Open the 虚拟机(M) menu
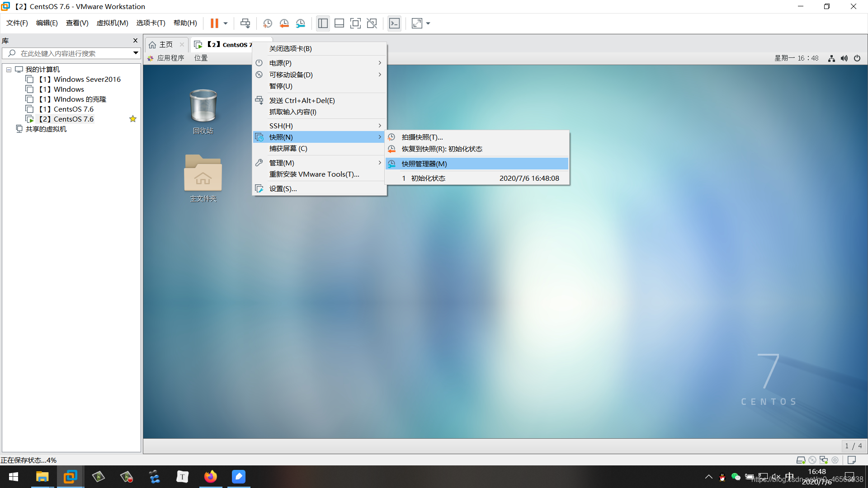The height and width of the screenshot is (488, 868). point(112,23)
